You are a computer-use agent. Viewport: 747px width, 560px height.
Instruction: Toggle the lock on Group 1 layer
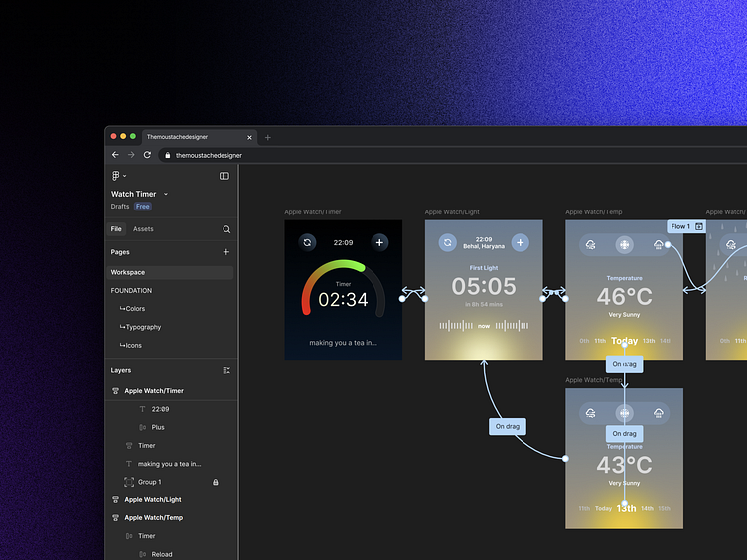(216, 482)
